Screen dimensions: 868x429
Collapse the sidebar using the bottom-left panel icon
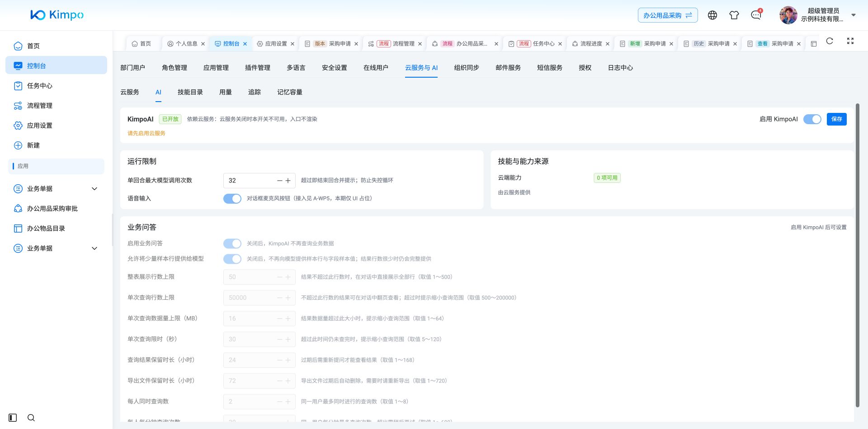pyautogui.click(x=13, y=418)
